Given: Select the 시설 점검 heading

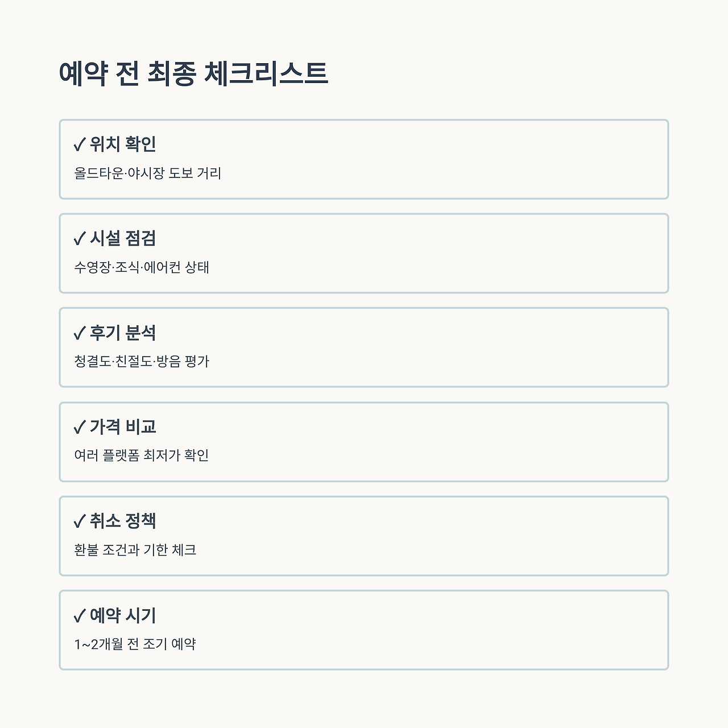Looking at the screenshot, I should pyautogui.click(x=123, y=238).
